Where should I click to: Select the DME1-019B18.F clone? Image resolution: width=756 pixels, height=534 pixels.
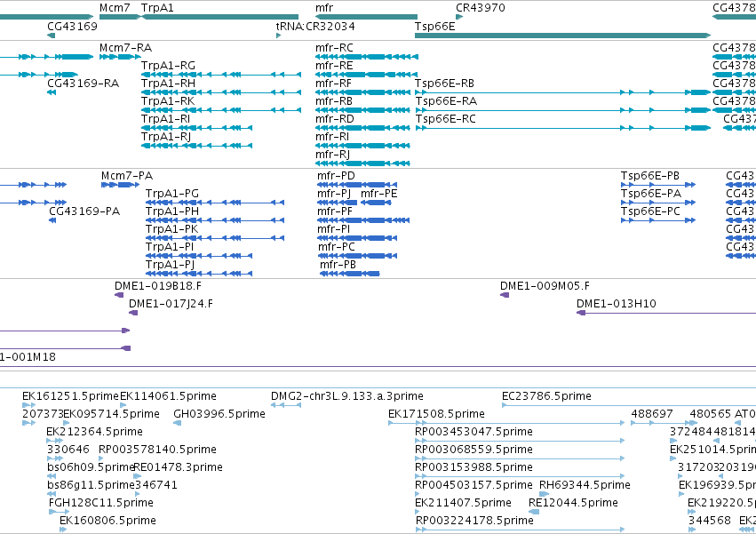click(x=119, y=295)
